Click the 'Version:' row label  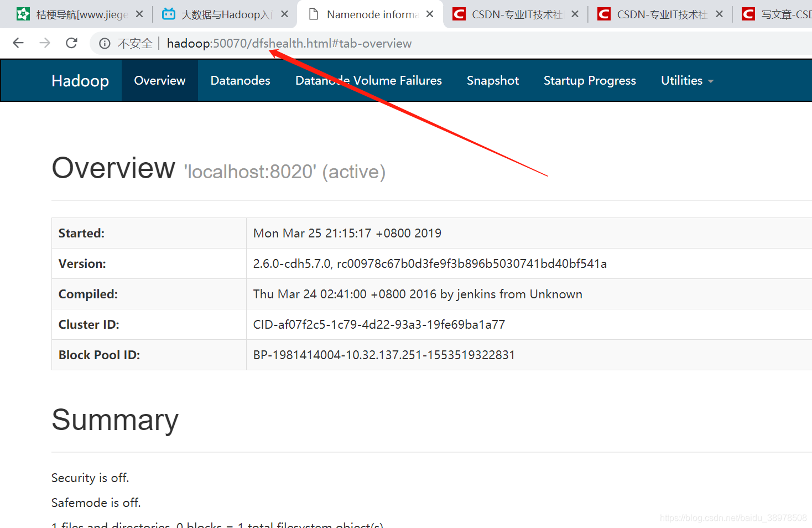coord(82,264)
